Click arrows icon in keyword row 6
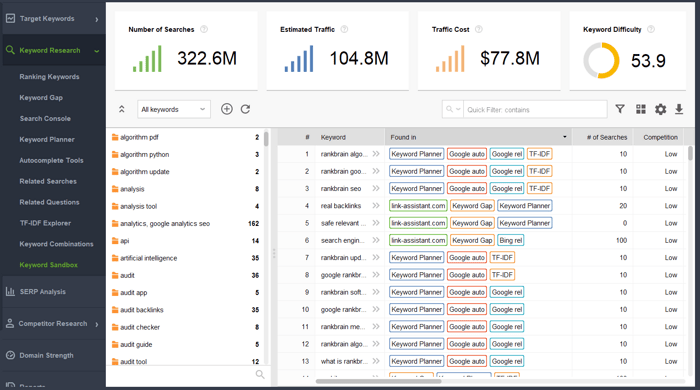The image size is (700, 390). (376, 240)
